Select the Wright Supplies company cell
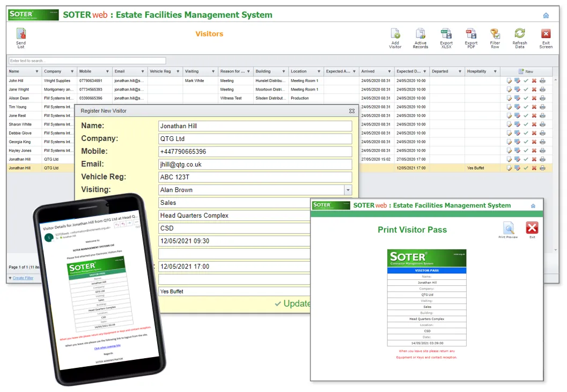Viewport: 567px width, 392px height. pos(60,80)
